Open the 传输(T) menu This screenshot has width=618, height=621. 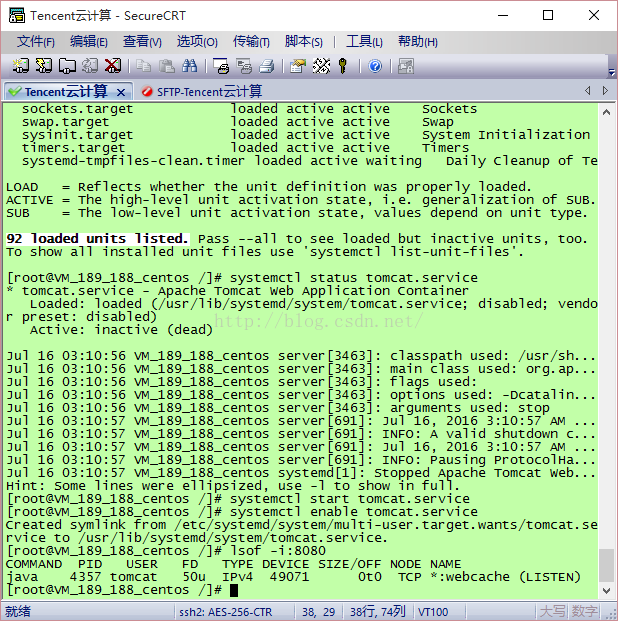[x=251, y=41]
